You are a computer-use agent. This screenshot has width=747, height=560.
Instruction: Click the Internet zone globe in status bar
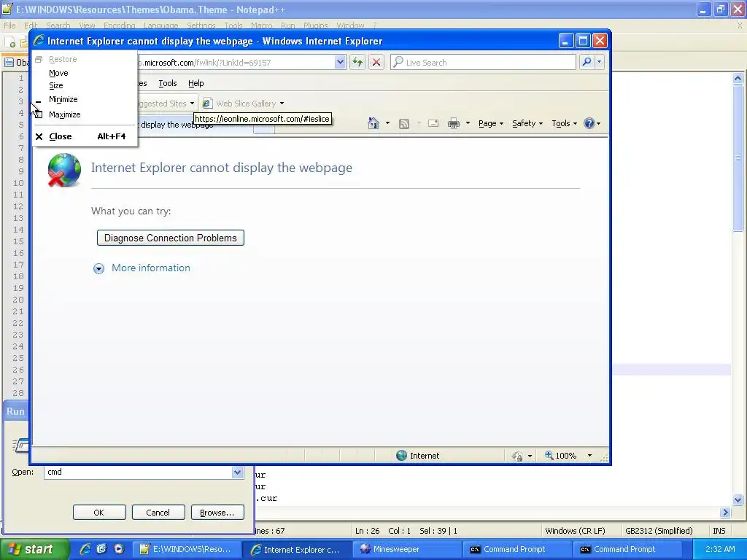coord(402,456)
